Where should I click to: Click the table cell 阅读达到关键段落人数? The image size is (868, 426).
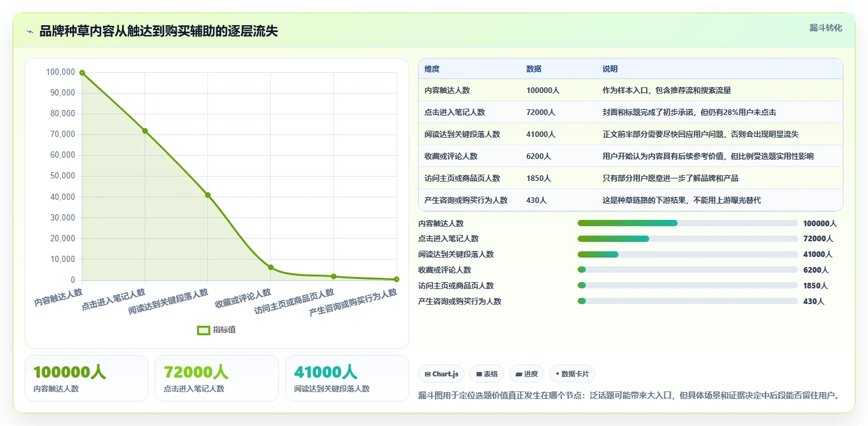pos(463,134)
